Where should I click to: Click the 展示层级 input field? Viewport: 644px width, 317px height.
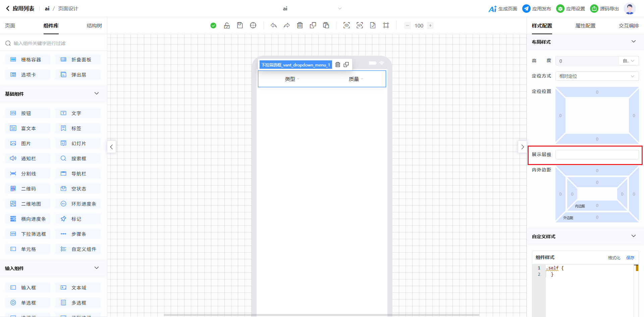point(597,155)
